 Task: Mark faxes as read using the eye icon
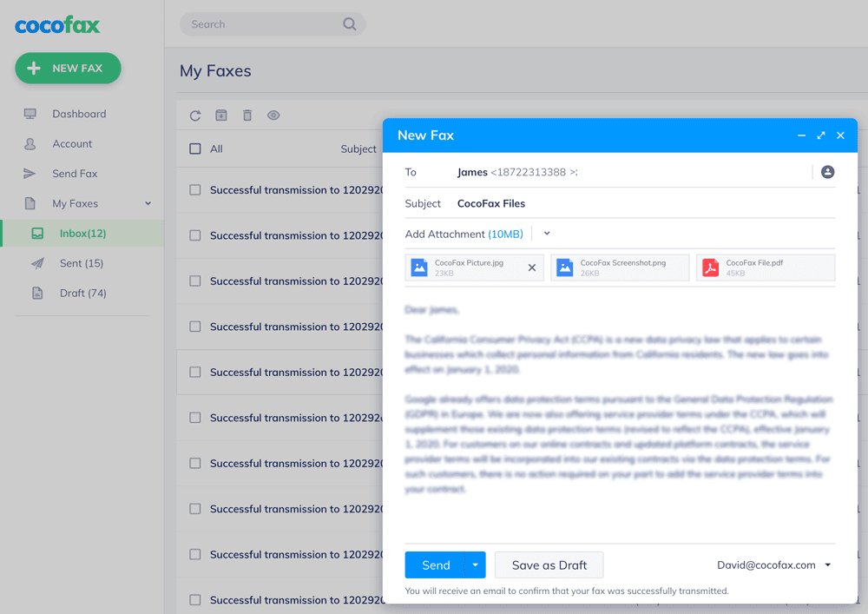tap(273, 115)
